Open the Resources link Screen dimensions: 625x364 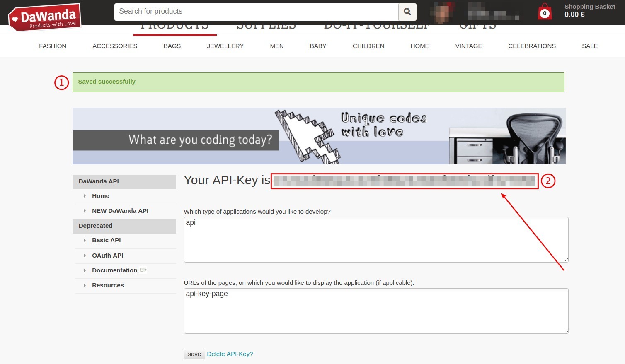(x=108, y=285)
